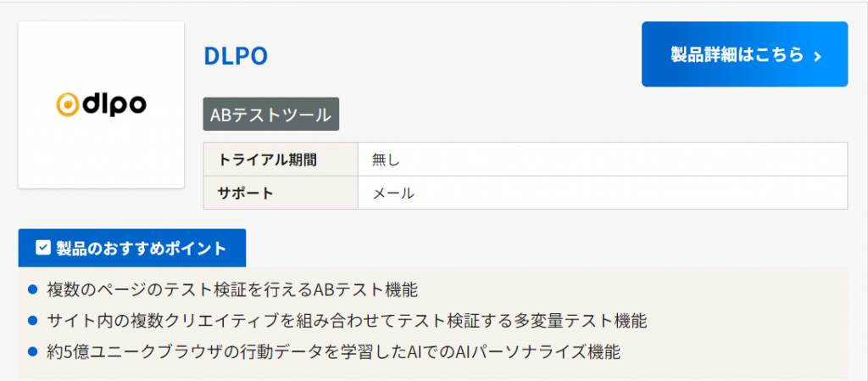Click the メール support value cell
The height and width of the screenshot is (381, 868).
click(x=394, y=193)
